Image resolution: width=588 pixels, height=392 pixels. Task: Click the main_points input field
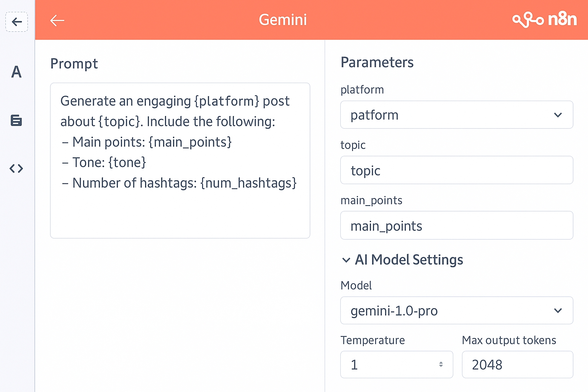[x=456, y=225]
